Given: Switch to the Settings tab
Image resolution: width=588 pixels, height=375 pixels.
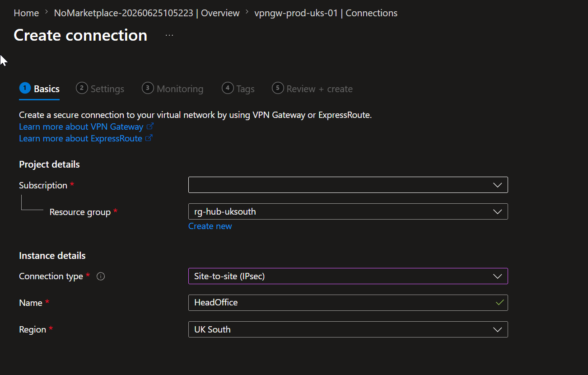Looking at the screenshot, I should pos(100,89).
